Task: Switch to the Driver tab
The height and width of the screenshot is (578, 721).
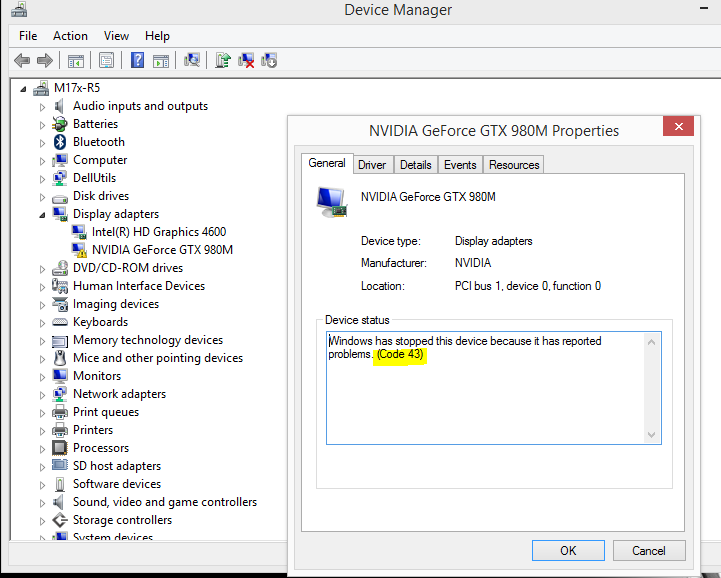Action: [x=372, y=165]
